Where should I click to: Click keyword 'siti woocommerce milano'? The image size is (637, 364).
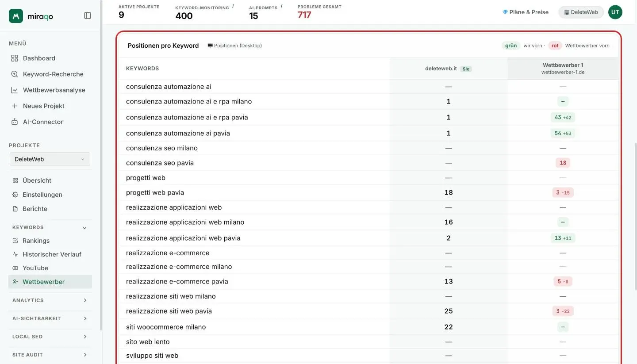click(x=166, y=327)
